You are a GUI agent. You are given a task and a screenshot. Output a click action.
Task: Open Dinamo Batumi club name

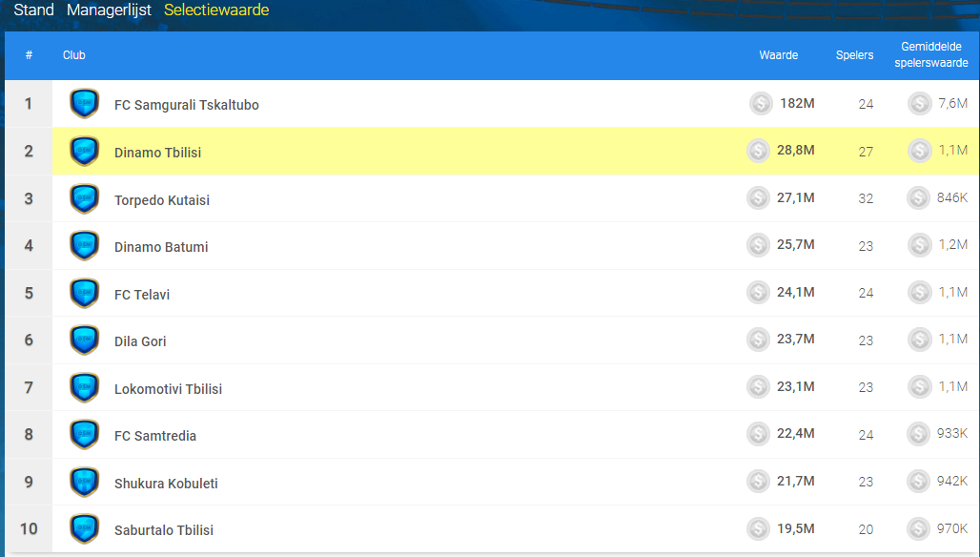coord(161,247)
